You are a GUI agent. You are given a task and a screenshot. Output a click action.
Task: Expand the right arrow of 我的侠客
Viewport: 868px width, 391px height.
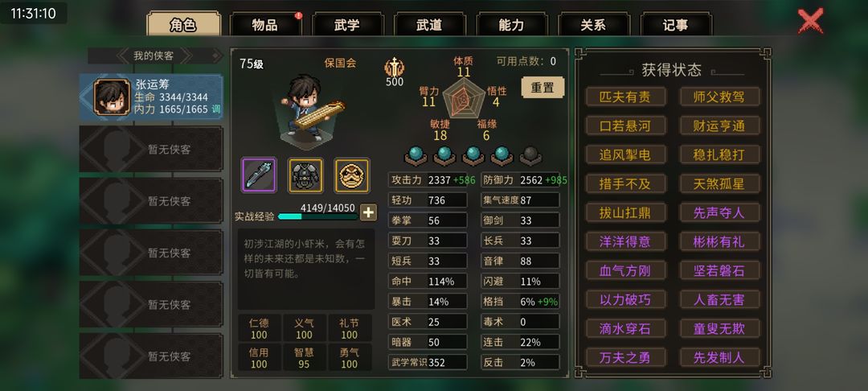point(186,56)
